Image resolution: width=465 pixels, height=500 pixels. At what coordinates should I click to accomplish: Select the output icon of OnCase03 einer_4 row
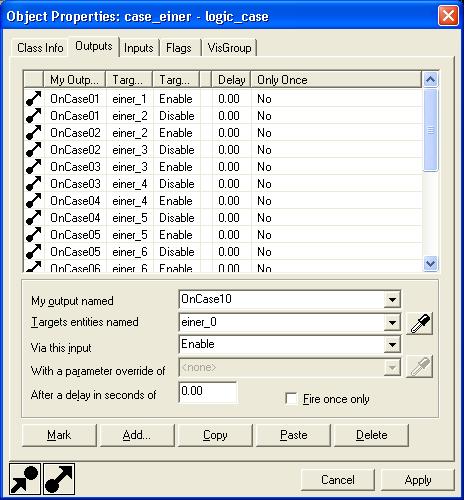[34, 184]
